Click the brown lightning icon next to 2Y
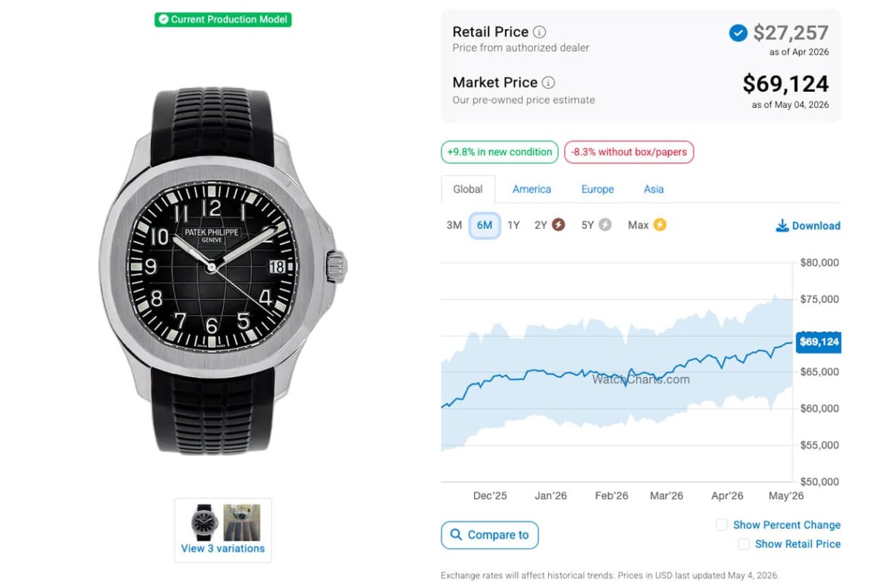Screen dimensions: 889x588 click(558, 224)
